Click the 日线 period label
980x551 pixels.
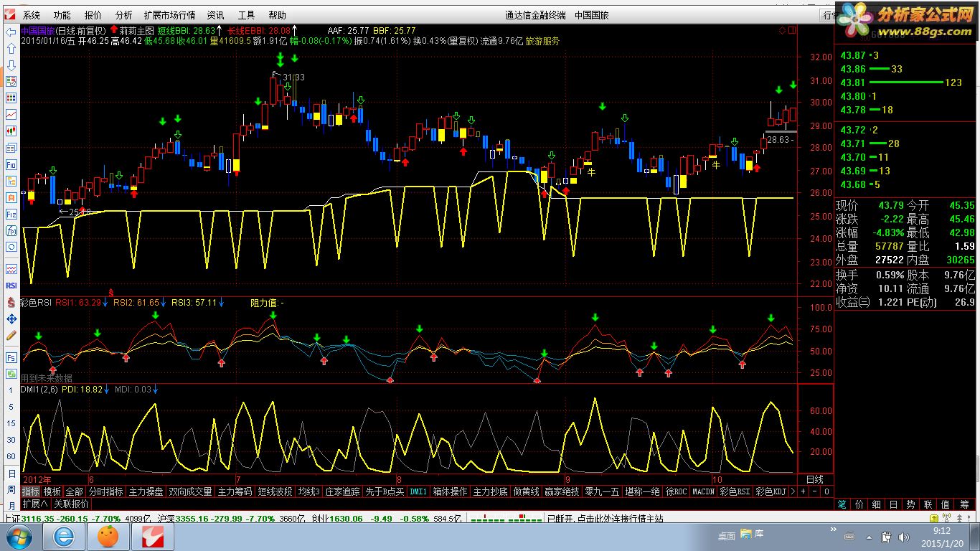pyautogui.click(x=815, y=479)
